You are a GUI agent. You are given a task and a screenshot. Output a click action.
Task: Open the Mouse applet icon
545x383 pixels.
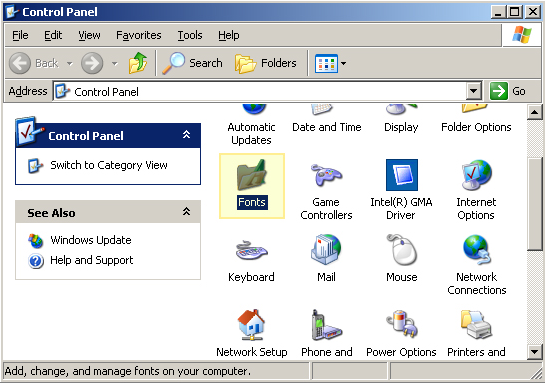[x=401, y=250]
